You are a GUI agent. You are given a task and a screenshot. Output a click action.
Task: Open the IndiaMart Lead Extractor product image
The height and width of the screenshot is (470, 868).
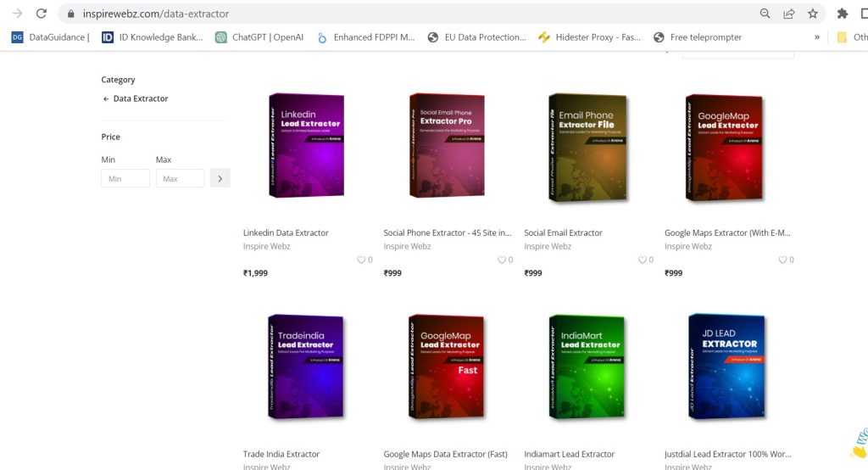(587, 366)
